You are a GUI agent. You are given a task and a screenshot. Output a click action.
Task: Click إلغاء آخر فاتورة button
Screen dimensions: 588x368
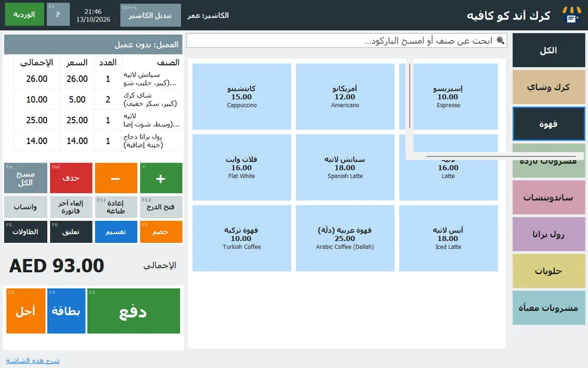(71, 207)
